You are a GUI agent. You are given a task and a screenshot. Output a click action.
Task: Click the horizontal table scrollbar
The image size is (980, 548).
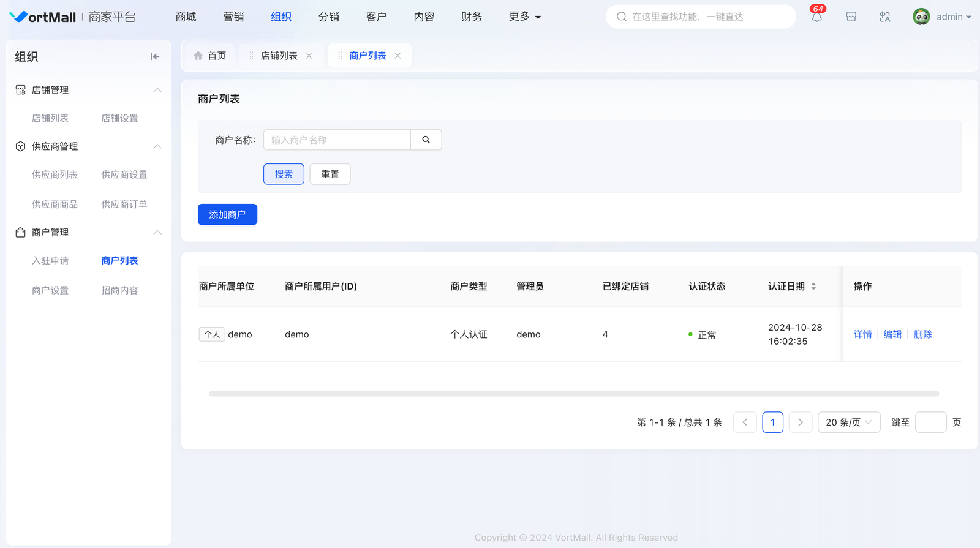(573, 394)
